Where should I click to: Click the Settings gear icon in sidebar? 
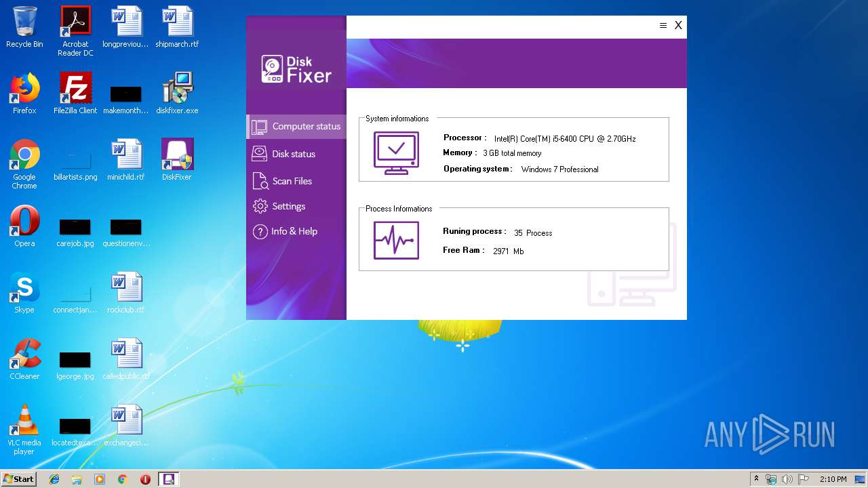pyautogui.click(x=260, y=206)
